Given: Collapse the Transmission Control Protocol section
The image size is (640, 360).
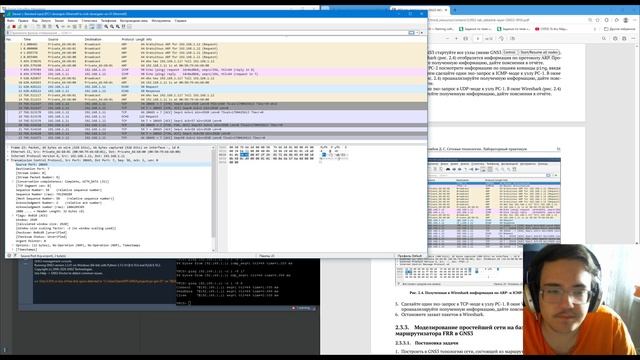Looking at the screenshot, I should click(x=8, y=160).
